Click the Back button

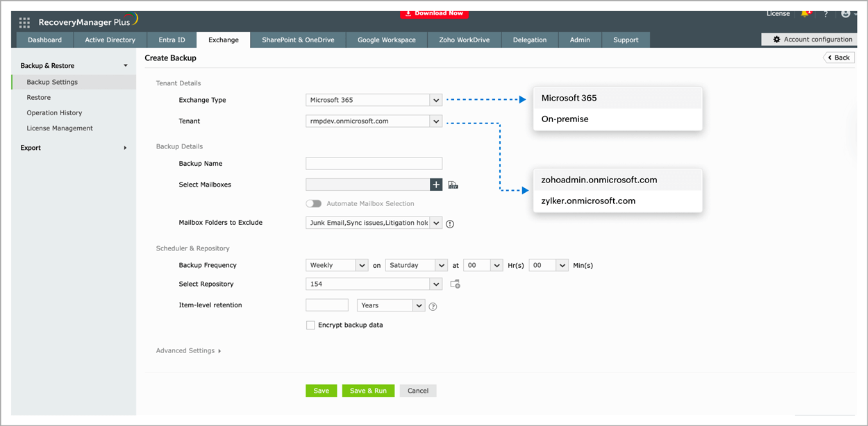pyautogui.click(x=839, y=58)
